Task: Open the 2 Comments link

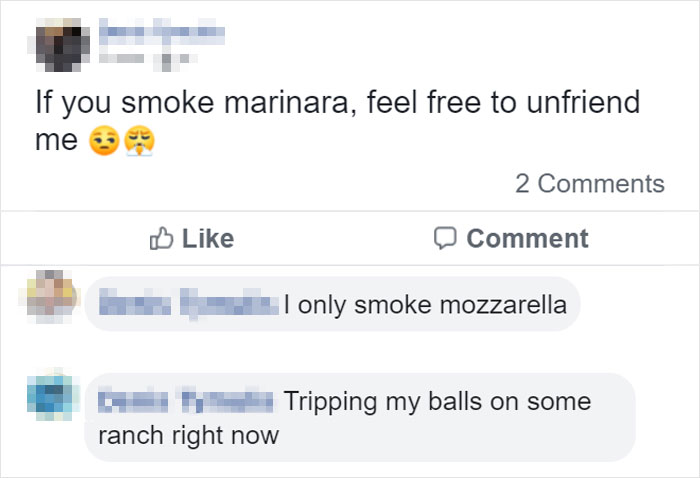Action: 589,184
